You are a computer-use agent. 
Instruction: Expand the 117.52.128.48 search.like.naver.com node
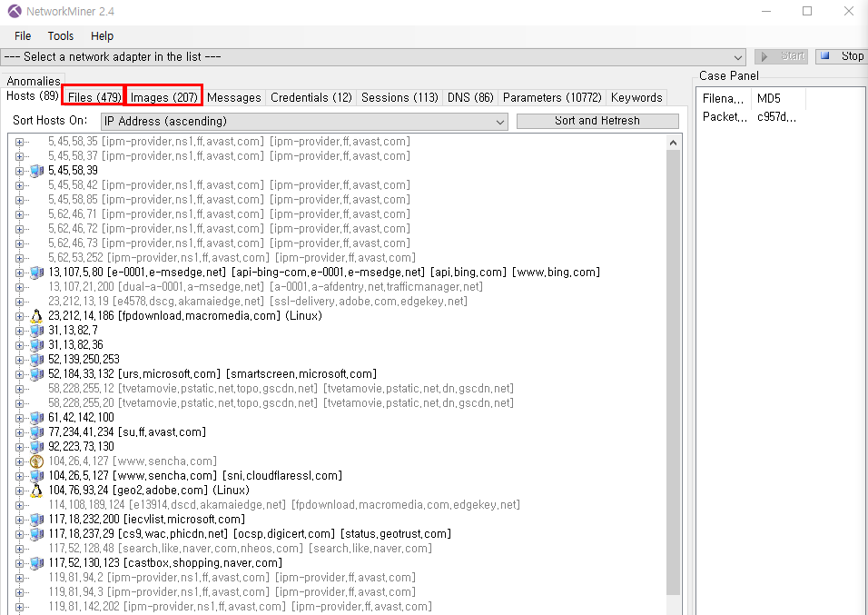tap(19, 549)
